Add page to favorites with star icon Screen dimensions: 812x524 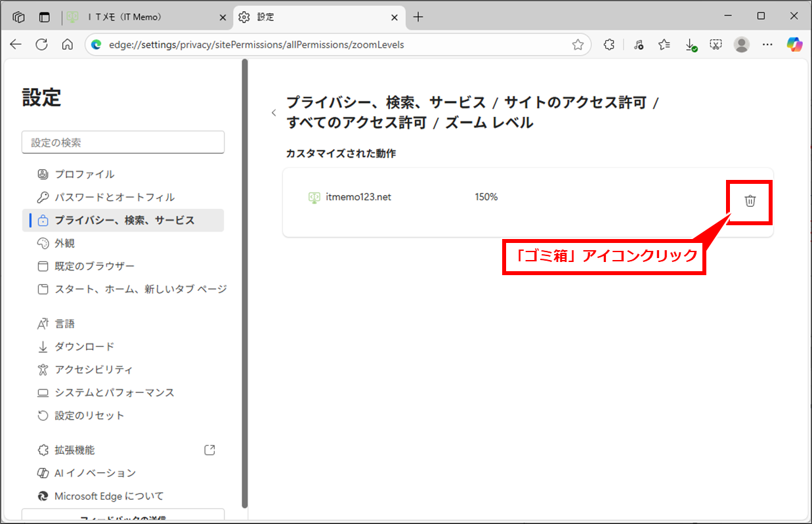578,44
